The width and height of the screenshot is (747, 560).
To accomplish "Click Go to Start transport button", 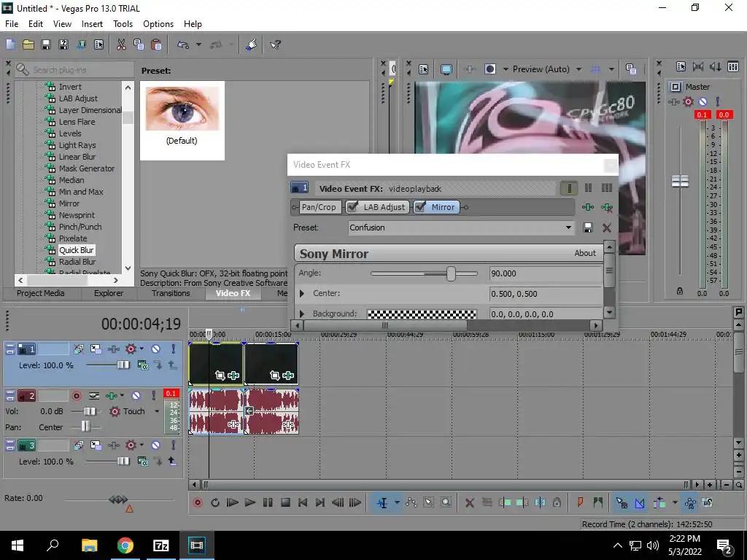I will coord(303,502).
